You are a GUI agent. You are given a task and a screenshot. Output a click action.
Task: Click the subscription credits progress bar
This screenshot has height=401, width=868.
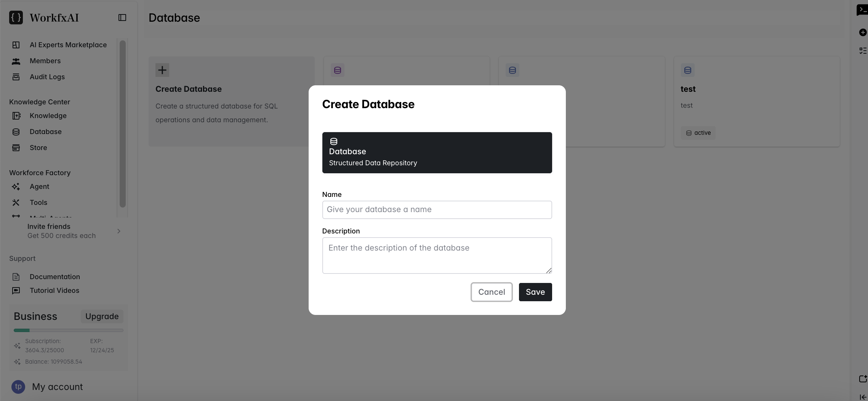(x=69, y=330)
